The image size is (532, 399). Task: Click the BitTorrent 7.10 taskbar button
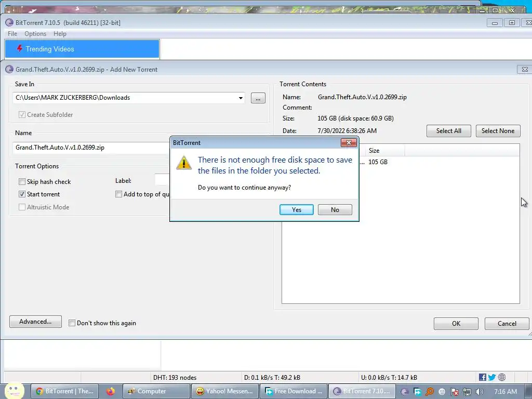pos(362,391)
